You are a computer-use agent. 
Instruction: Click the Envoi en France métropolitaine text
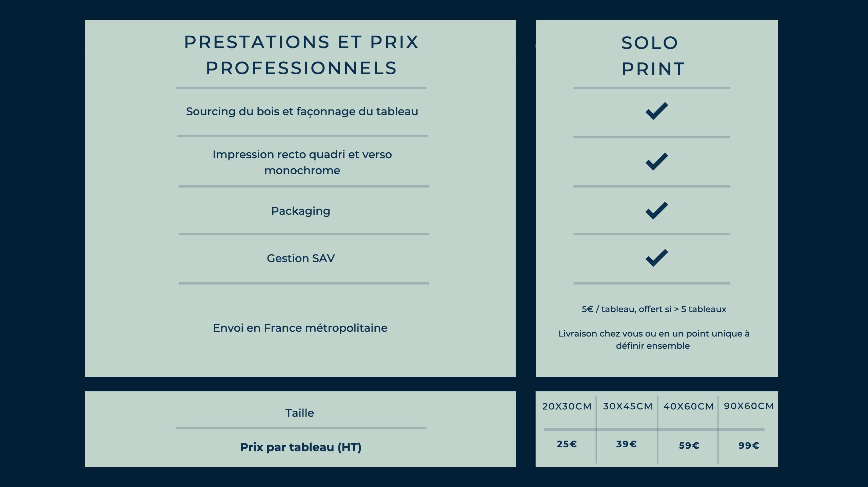[x=300, y=328]
